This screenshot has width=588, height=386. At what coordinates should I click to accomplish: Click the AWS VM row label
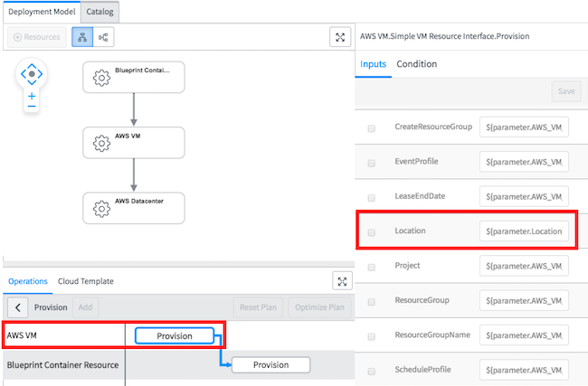pos(22,335)
